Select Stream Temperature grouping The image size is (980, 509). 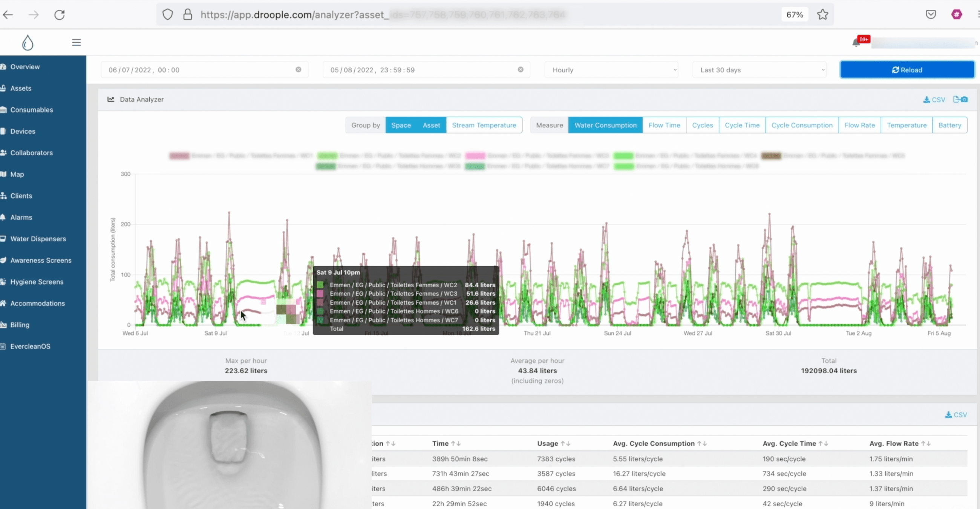coord(484,125)
